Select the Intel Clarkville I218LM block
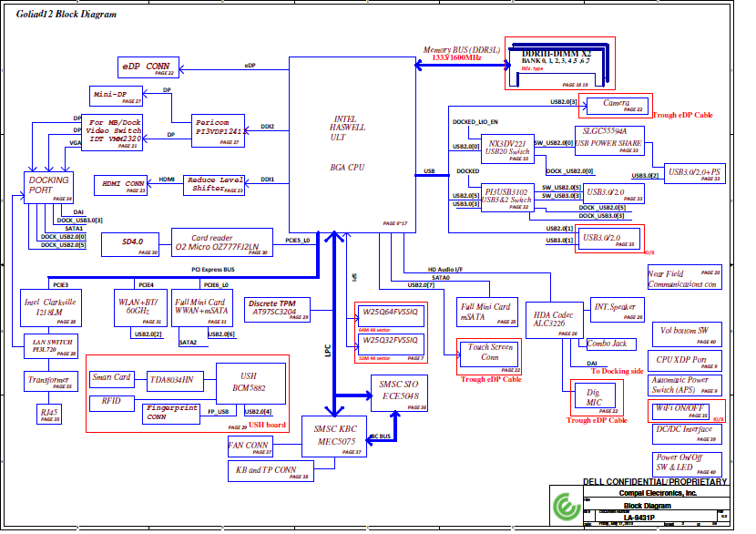 pos(51,308)
